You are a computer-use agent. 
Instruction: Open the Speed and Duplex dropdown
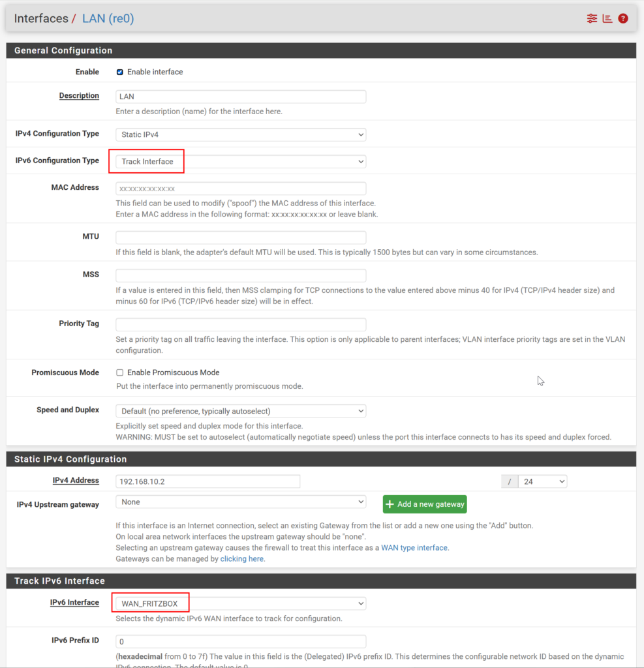(x=239, y=410)
